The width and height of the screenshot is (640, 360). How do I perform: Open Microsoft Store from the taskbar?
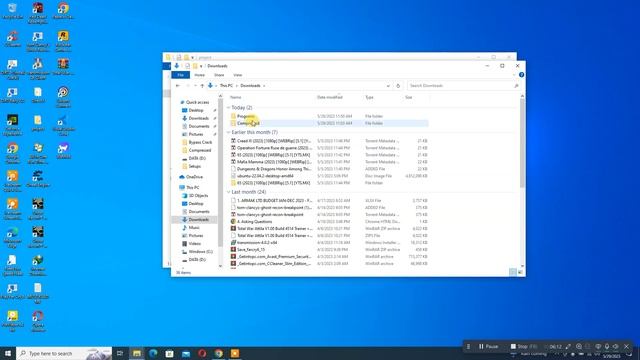coord(169,353)
